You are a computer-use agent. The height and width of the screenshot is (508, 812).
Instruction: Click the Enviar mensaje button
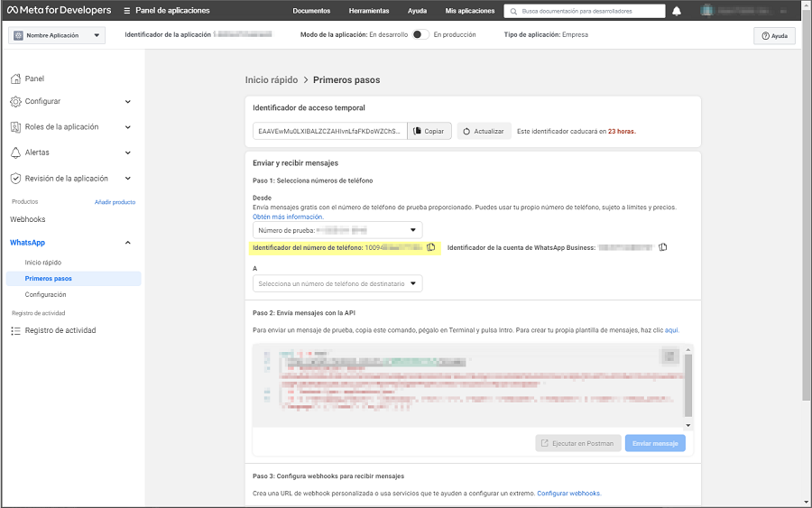[655, 443]
